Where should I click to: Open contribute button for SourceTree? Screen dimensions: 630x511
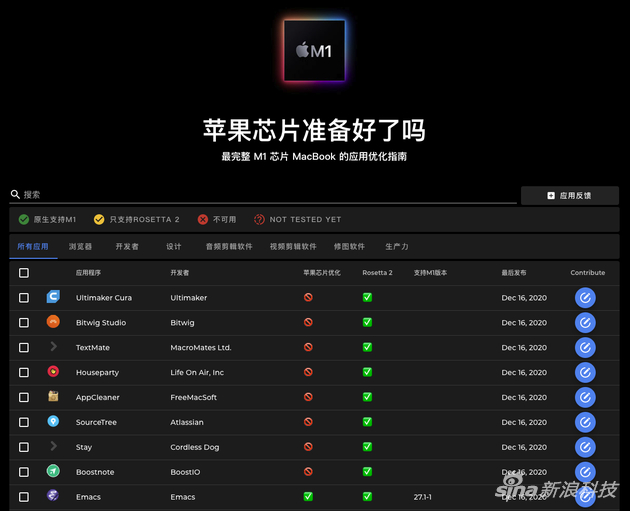(x=585, y=422)
